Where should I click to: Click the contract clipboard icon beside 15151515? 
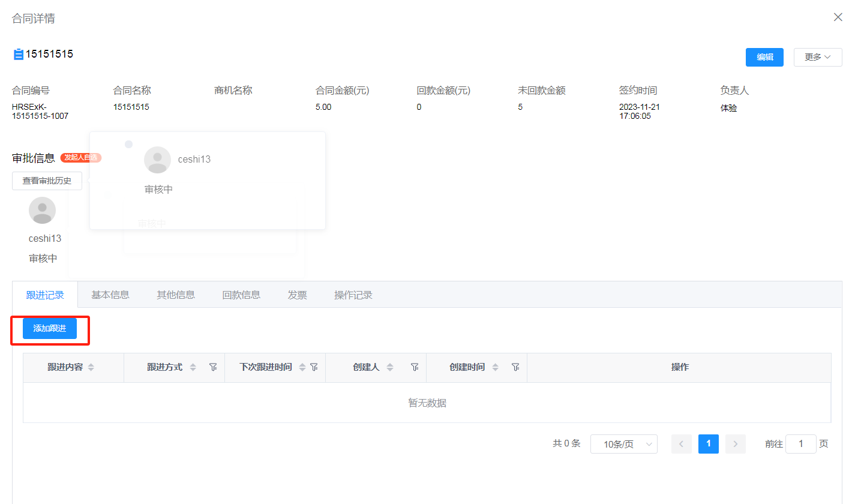18,55
